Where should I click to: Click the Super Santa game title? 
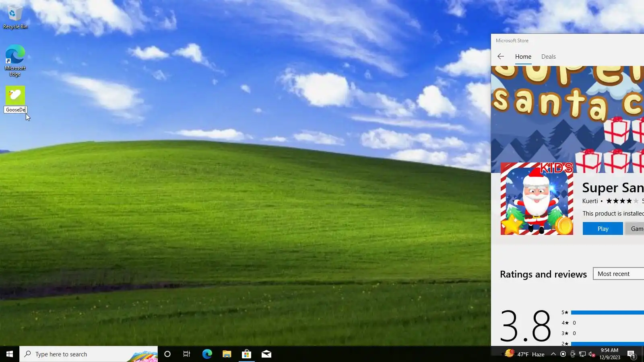tap(613, 188)
